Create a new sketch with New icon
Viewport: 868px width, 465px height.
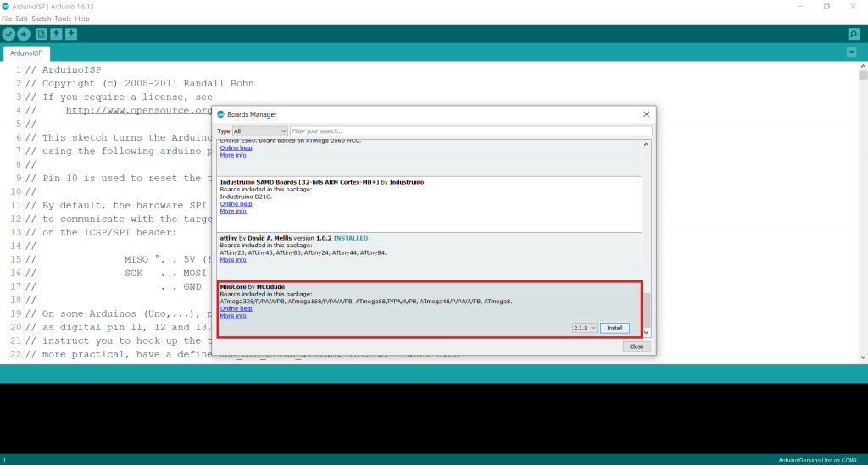[x=41, y=34]
